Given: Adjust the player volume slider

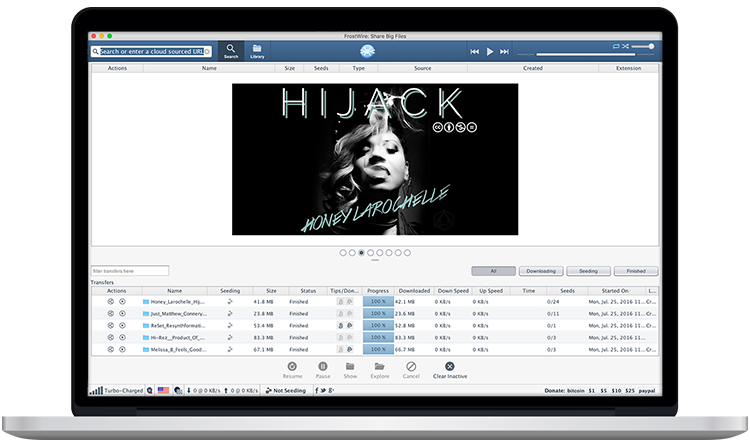Looking at the screenshot, I should [x=643, y=46].
